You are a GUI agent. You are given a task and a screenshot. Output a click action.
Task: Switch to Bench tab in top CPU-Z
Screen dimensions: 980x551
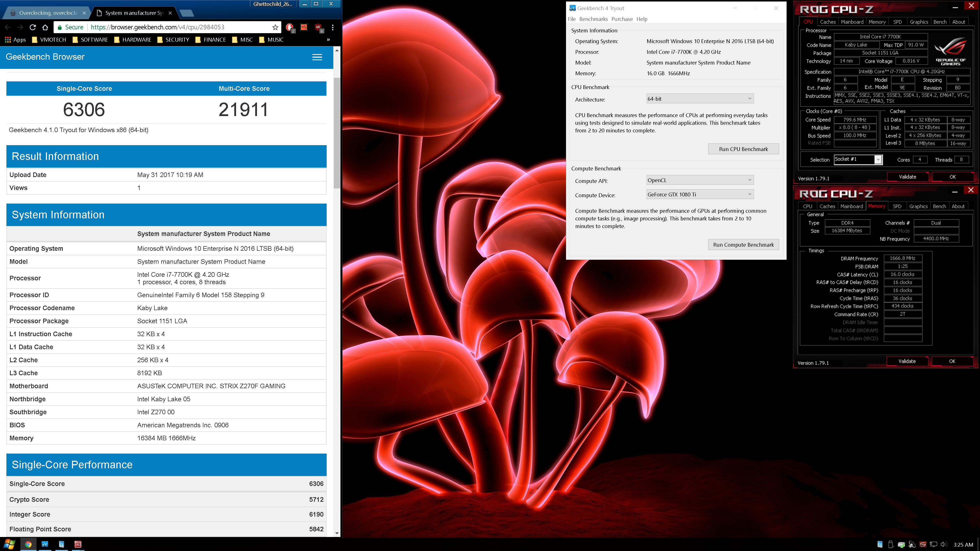940,22
